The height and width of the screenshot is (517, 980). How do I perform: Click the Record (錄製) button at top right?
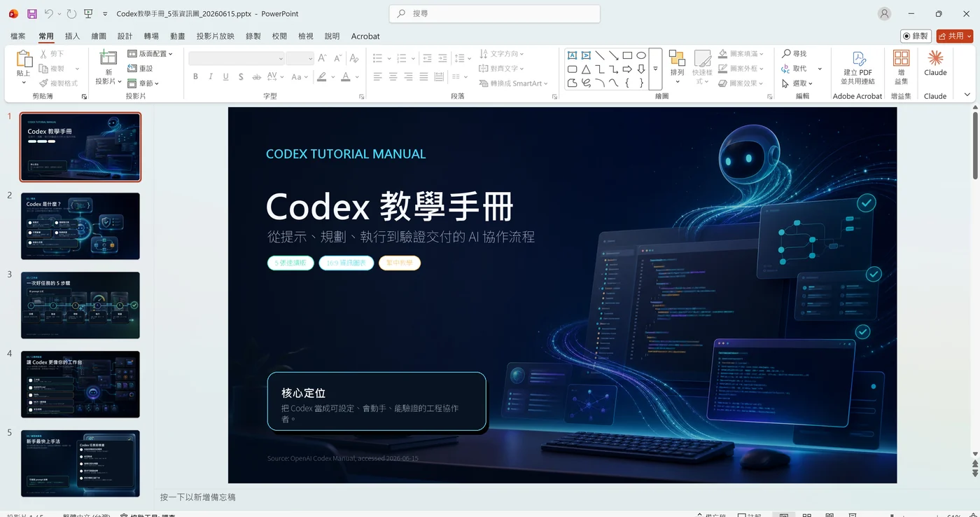pyautogui.click(x=916, y=36)
